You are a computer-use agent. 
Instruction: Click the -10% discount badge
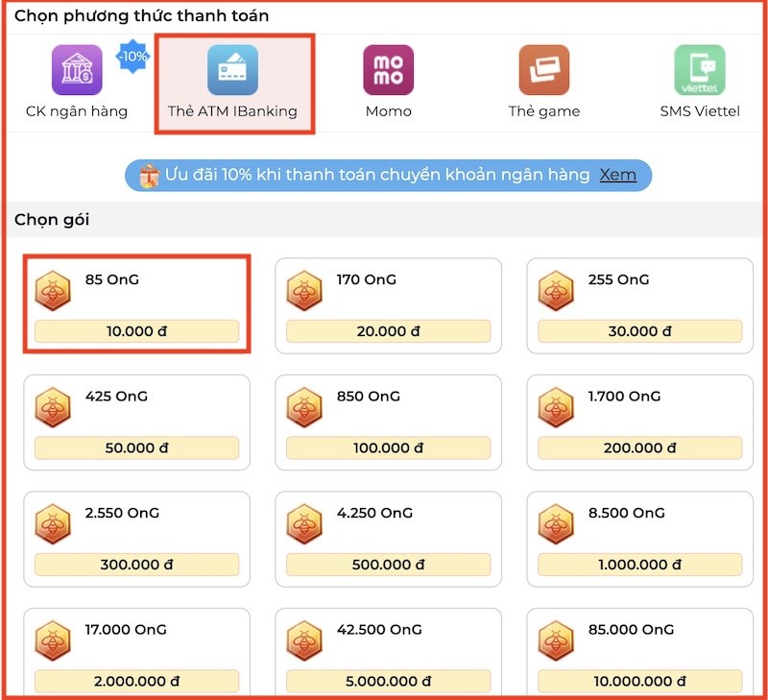click(x=132, y=57)
